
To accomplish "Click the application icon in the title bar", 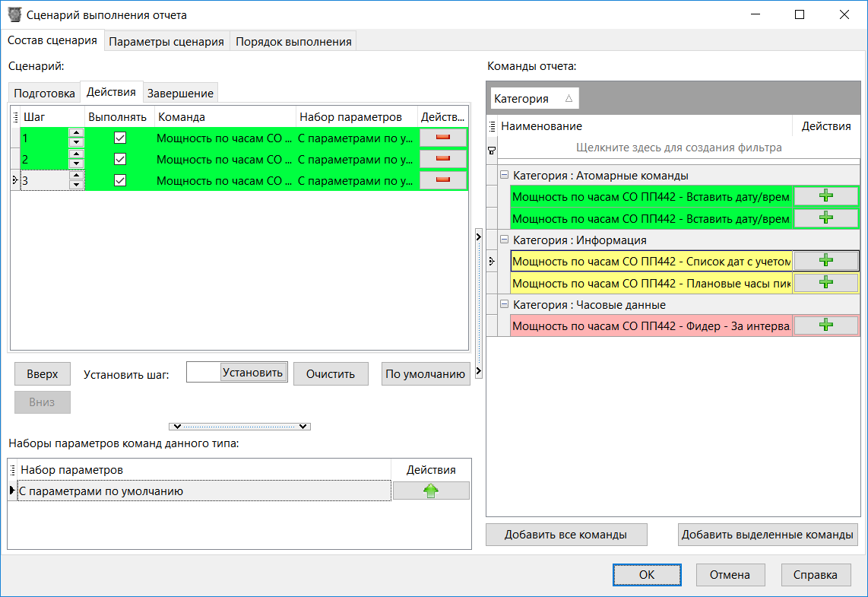I will pos(16,14).
